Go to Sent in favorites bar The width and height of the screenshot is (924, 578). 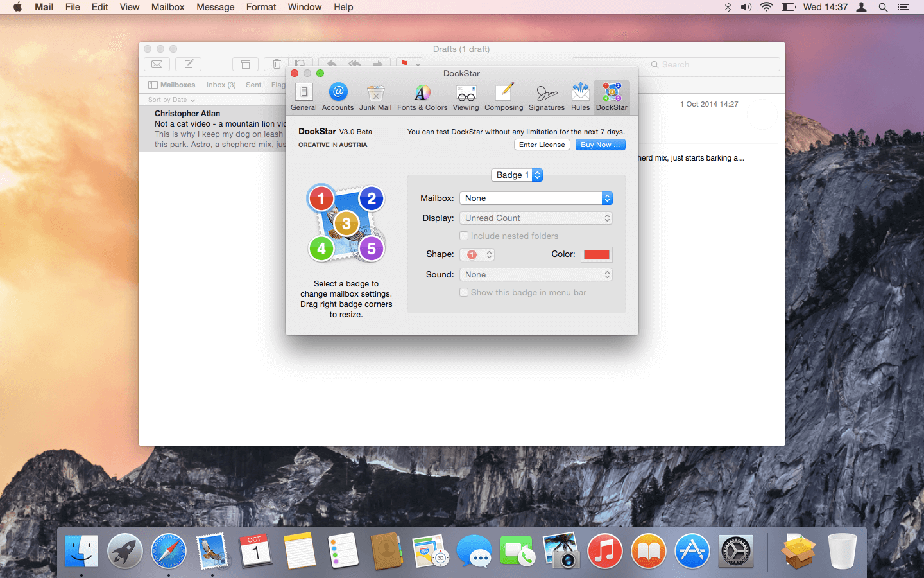point(253,85)
